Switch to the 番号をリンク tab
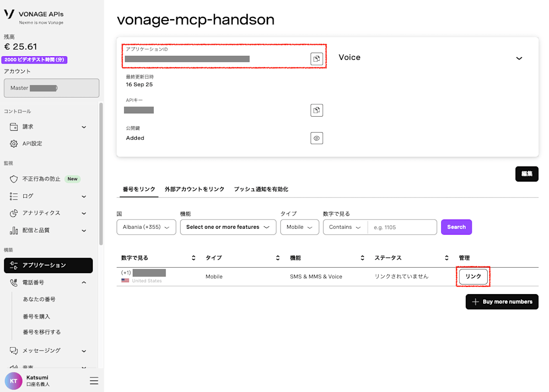 pyautogui.click(x=139, y=189)
